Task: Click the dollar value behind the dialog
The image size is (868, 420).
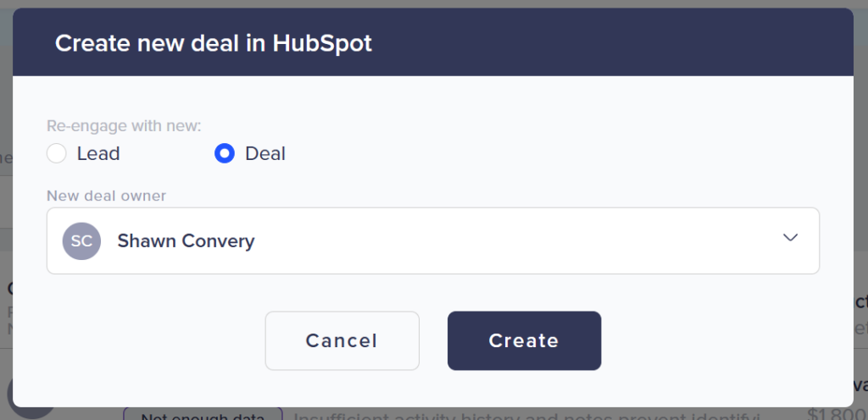Action: (837, 413)
